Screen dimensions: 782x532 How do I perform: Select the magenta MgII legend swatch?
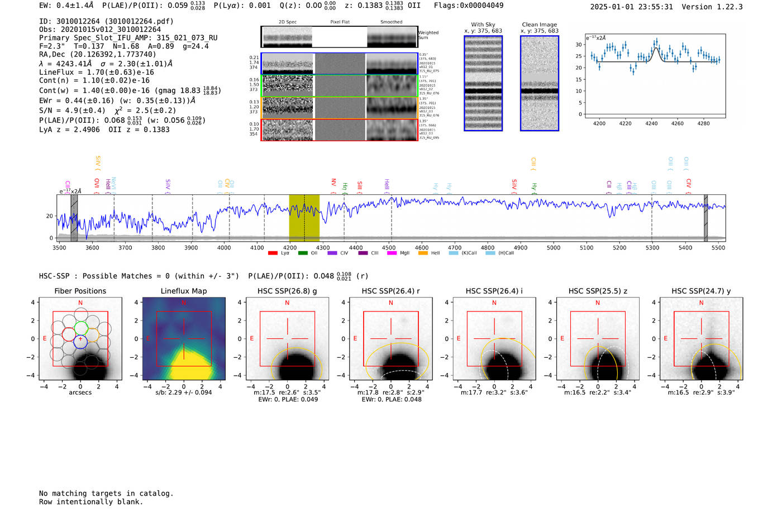392,253
